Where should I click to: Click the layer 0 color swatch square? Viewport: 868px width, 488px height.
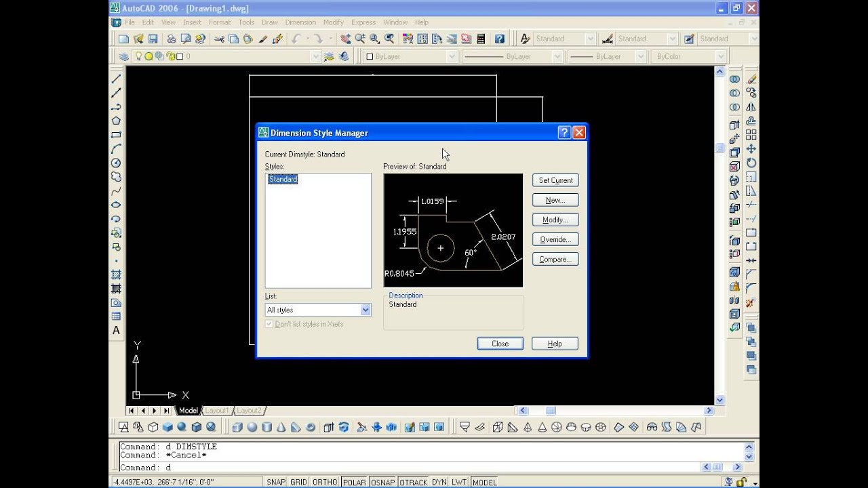180,56
